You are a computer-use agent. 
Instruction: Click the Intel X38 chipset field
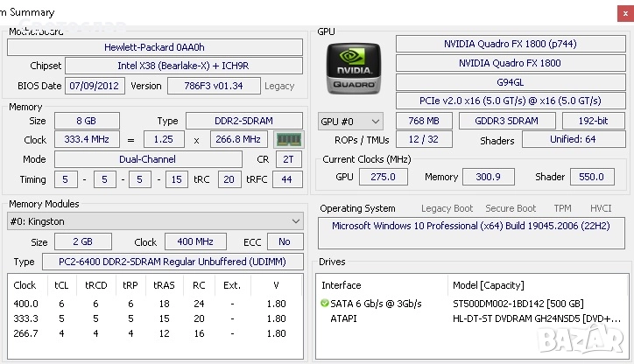click(x=184, y=66)
